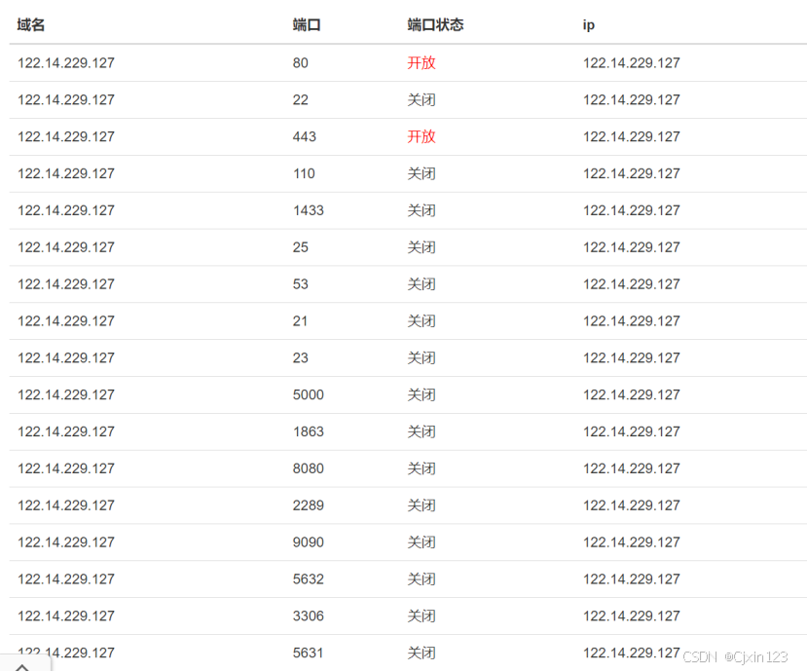This screenshot has width=807, height=672.
Task: Click the red 开放 status for port 80
Action: tap(422, 63)
